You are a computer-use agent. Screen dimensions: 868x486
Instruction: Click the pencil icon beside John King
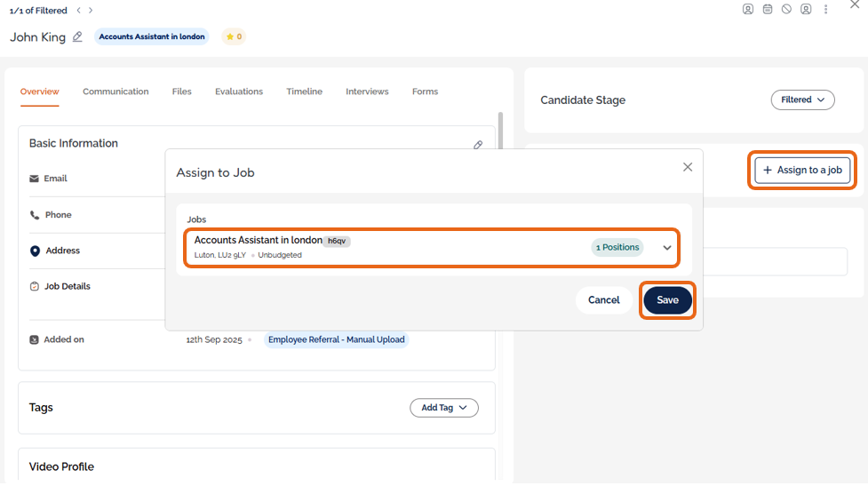click(x=78, y=37)
